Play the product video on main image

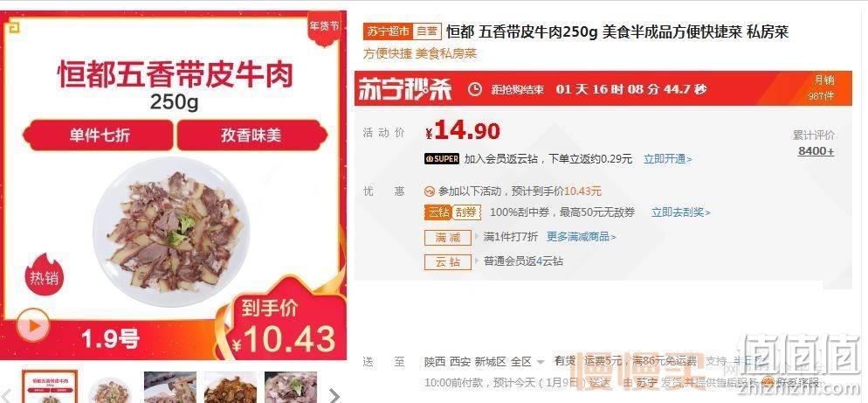click(x=32, y=325)
